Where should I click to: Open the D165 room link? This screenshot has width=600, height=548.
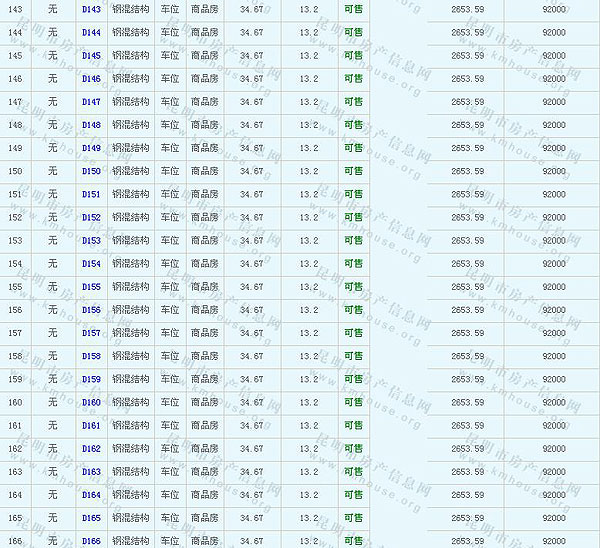point(91,518)
